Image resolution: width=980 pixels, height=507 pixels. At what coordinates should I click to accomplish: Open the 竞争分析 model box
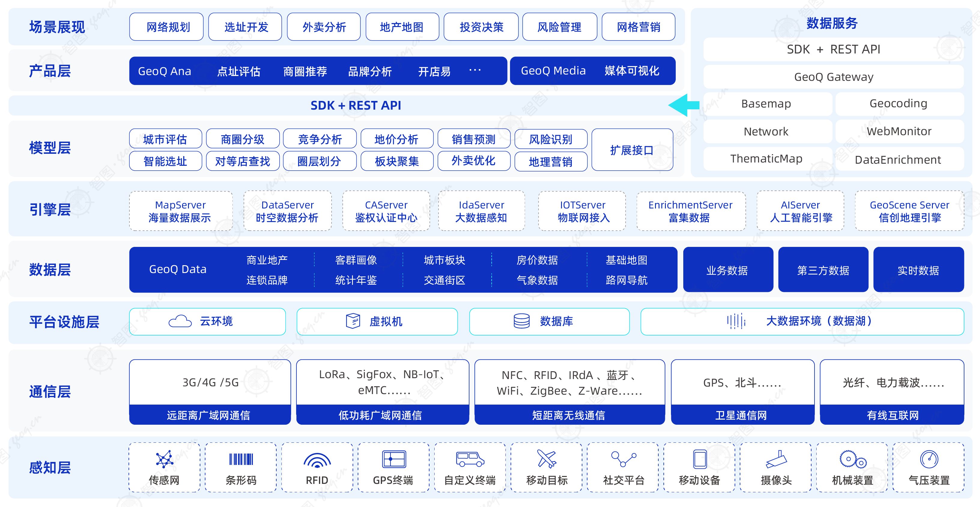click(320, 139)
